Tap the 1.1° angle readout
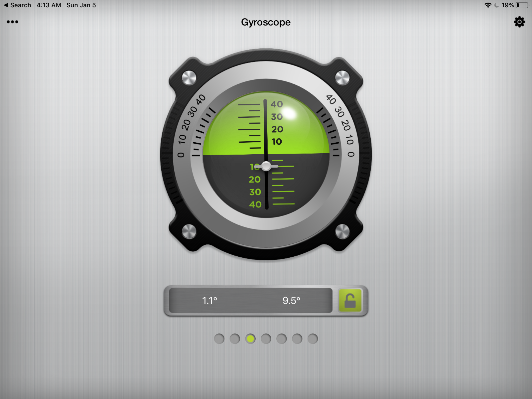The image size is (532, 399). [209, 301]
